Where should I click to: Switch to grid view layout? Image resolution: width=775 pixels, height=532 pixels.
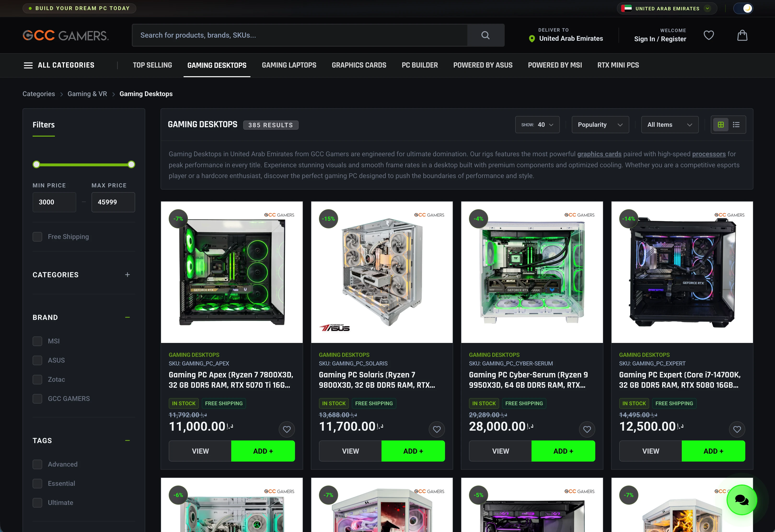721,125
